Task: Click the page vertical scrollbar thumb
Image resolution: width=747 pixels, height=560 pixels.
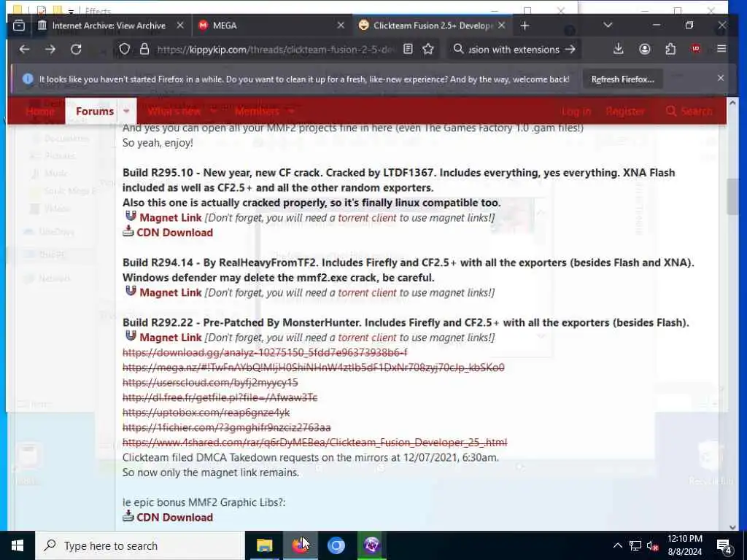Action: point(732,197)
